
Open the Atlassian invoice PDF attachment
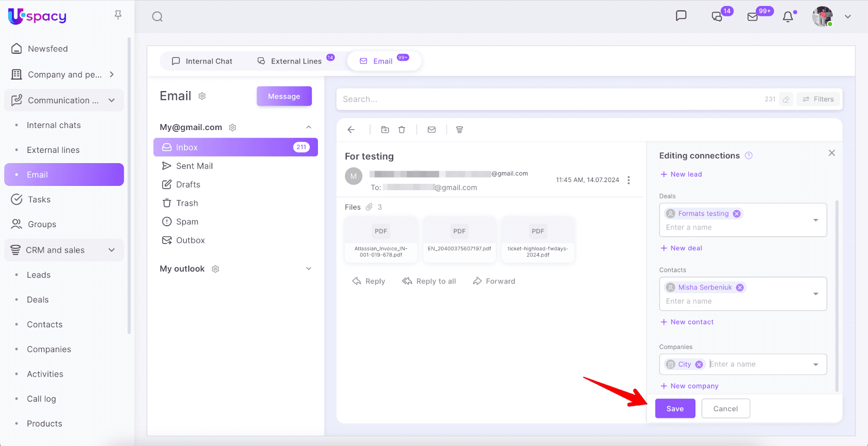[381, 239]
